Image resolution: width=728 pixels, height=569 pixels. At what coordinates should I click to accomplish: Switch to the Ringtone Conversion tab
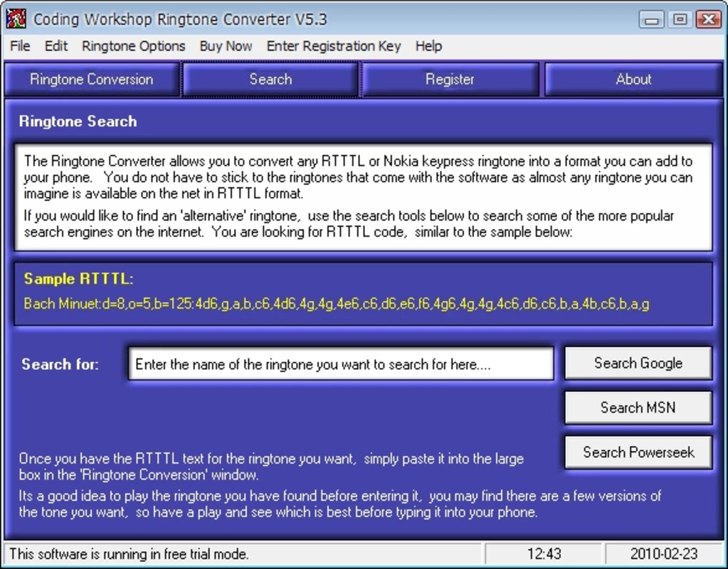92,80
